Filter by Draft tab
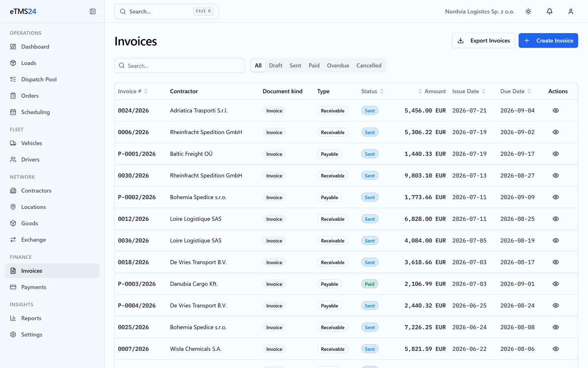588x368 pixels. click(x=276, y=65)
